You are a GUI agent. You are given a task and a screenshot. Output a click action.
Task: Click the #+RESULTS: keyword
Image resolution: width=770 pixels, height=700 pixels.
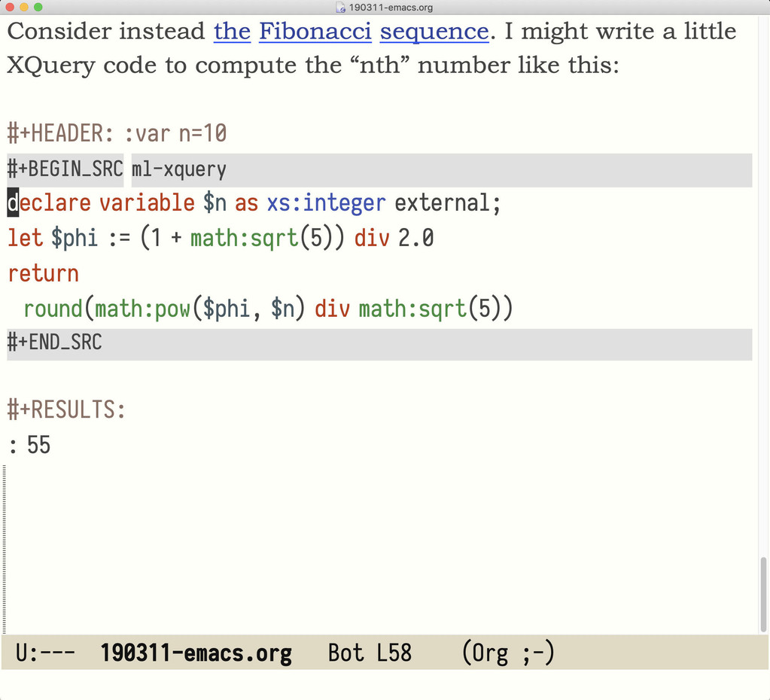coord(66,409)
